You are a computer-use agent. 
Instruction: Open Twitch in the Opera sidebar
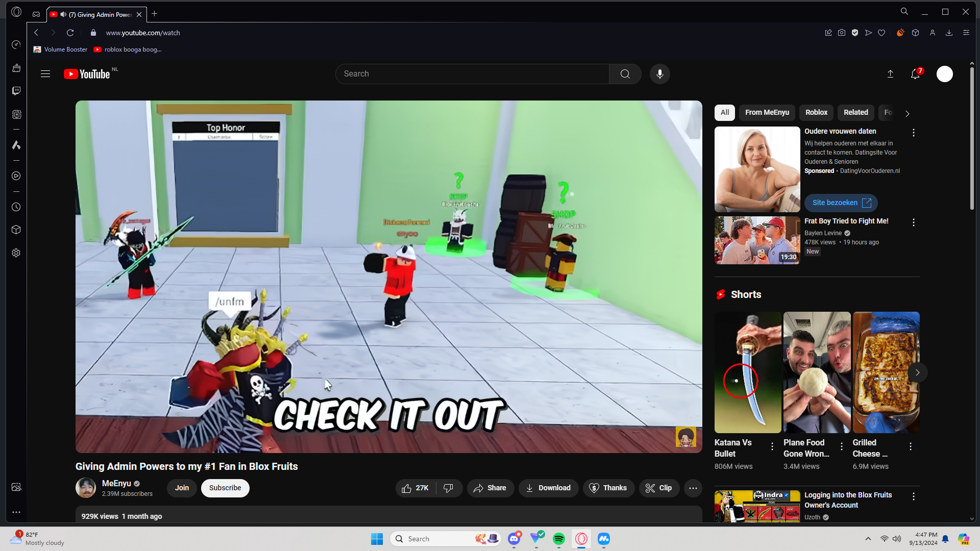pos(16,91)
